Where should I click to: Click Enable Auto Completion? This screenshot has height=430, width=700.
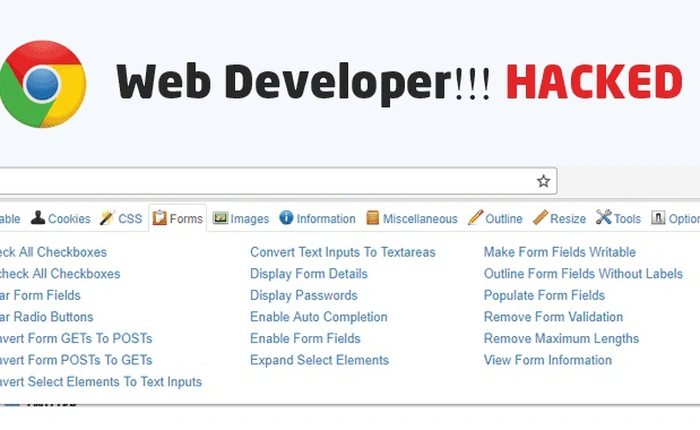[318, 317]
